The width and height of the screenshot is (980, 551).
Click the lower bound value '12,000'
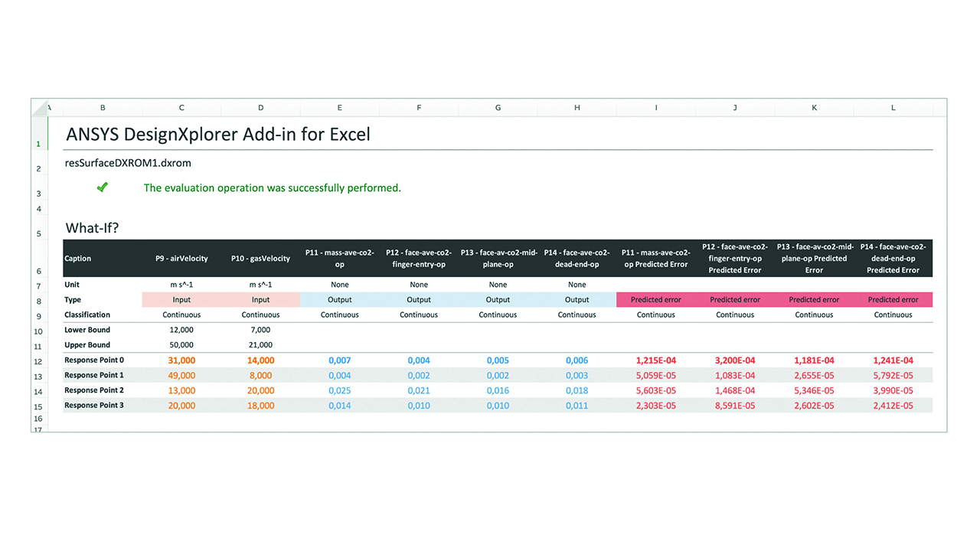coord(181,330)
